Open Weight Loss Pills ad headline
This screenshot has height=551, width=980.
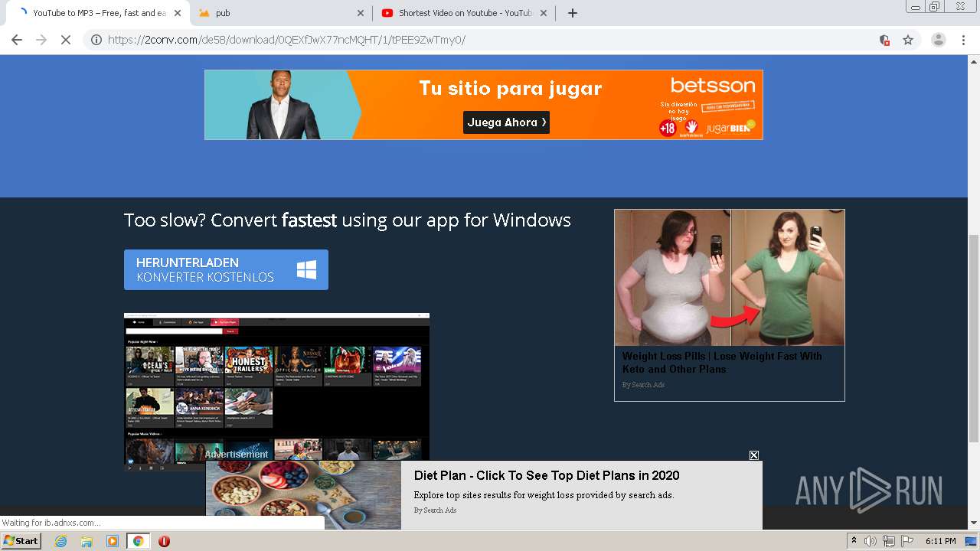pyautogui.click(x=722, y=363)
